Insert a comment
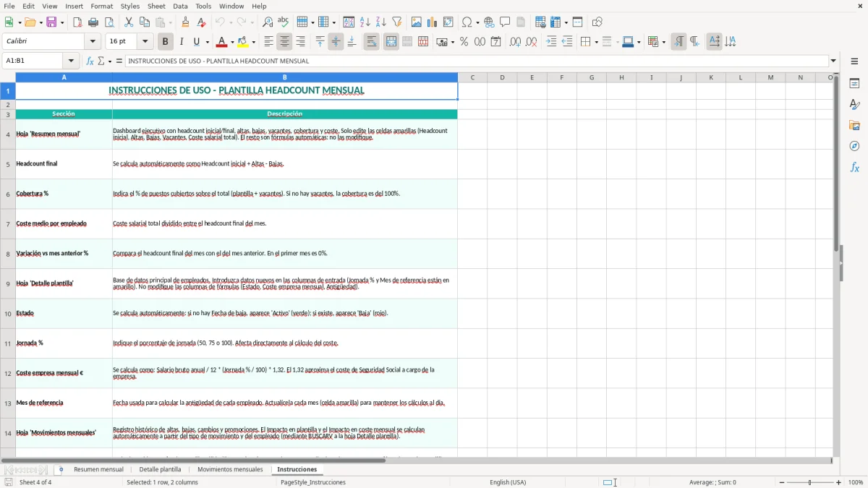This screenshot has height=488, width=868. pyautogui.click(x=505, y=22)
